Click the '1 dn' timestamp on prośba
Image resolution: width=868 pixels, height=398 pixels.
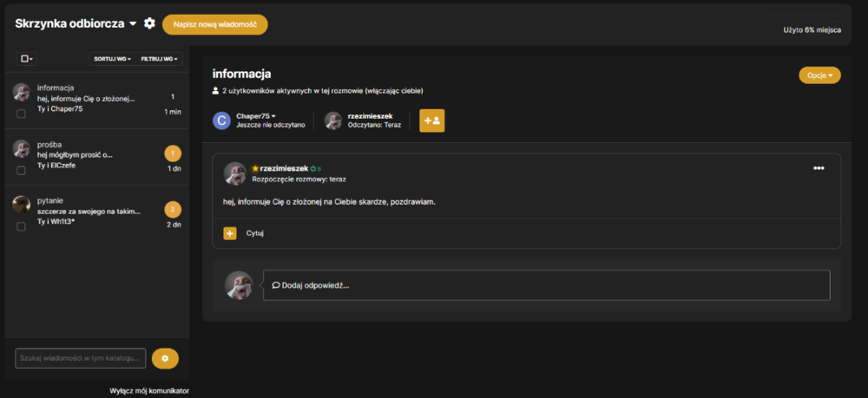coord(174,168)
